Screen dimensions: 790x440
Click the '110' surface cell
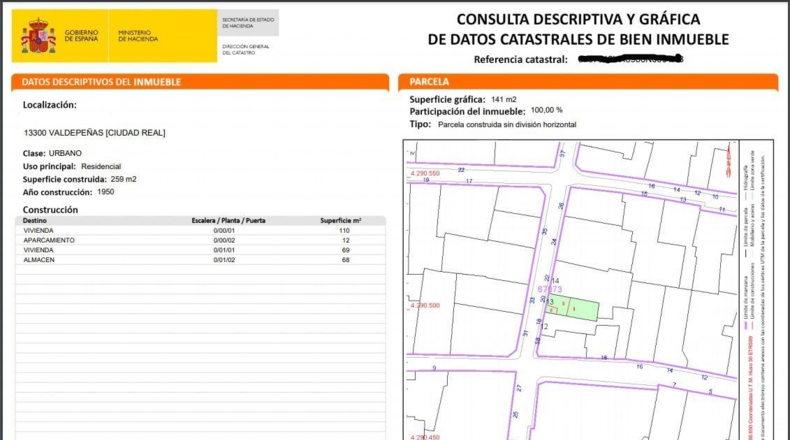[x=344, y=231]
